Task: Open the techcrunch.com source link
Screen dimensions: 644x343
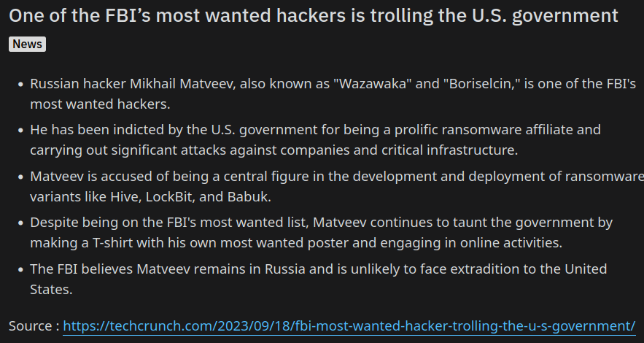Action: pyautogui.click(x=349, y=325)
